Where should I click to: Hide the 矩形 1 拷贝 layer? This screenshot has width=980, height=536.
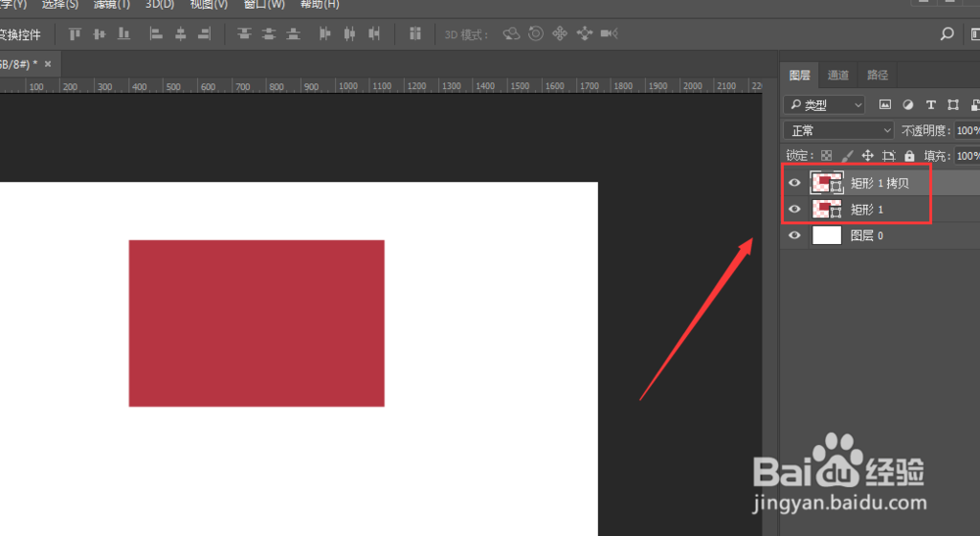[795, 183]
